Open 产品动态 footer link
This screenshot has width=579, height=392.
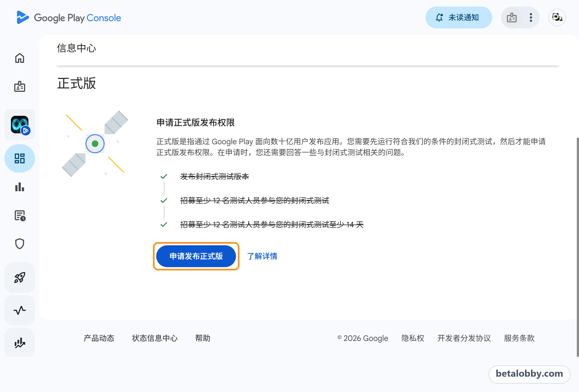pos(99,338)
